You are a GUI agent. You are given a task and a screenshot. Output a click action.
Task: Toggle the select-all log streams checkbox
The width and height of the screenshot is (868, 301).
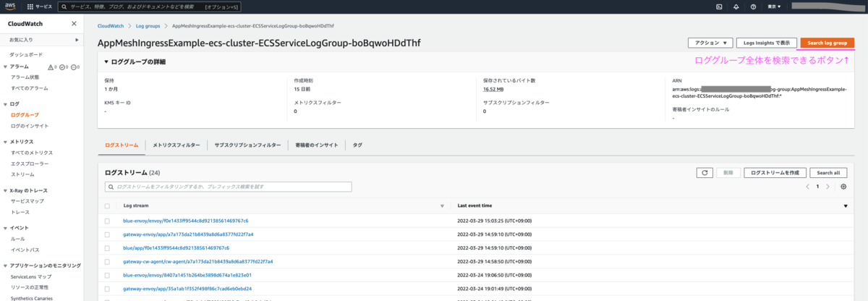107,206
